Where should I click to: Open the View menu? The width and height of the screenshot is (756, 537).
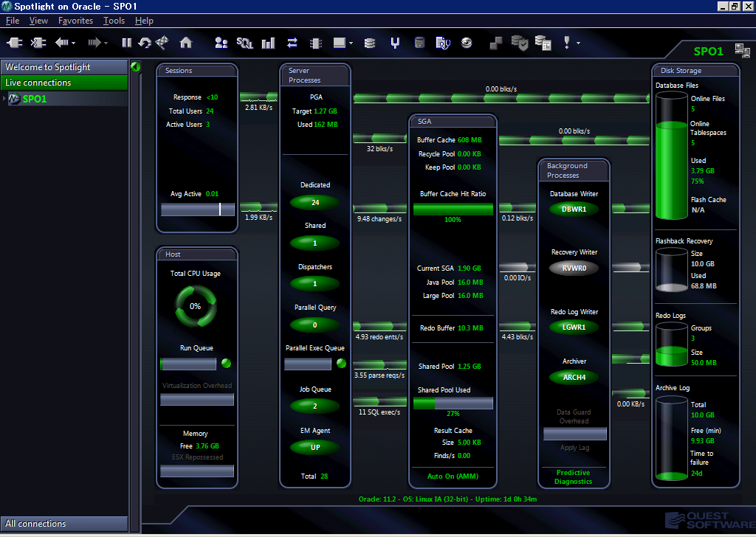38,21
